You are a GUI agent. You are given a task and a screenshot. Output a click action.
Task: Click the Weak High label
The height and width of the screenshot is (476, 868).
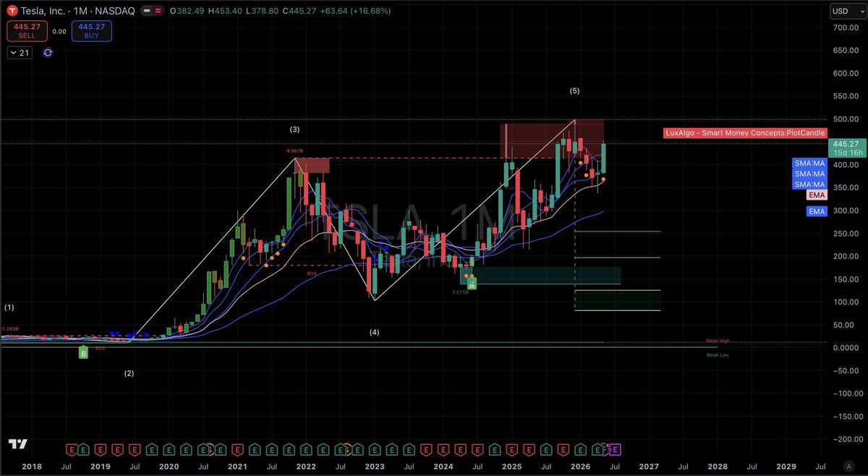tap(716, 341)
